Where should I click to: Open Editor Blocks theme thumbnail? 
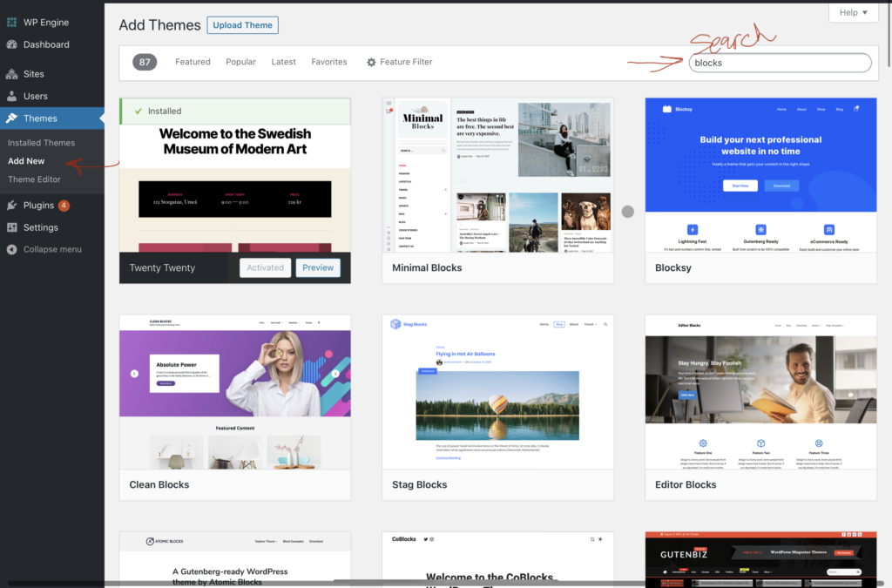760,392
